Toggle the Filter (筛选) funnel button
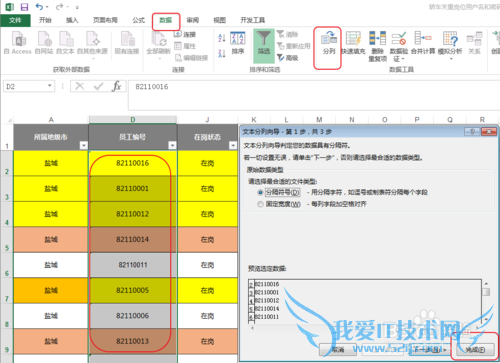 (x=264, y=45)
